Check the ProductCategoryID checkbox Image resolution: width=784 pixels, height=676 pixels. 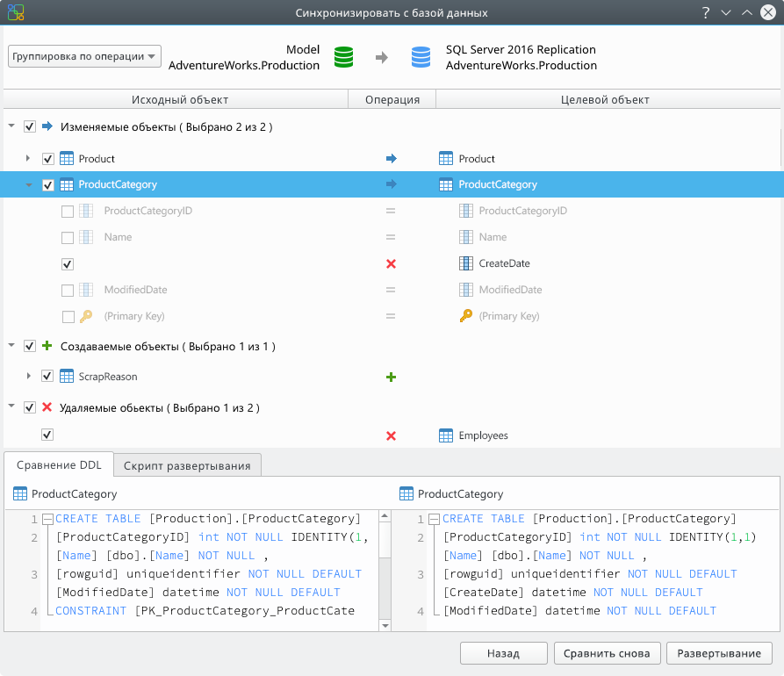point(68,212)
